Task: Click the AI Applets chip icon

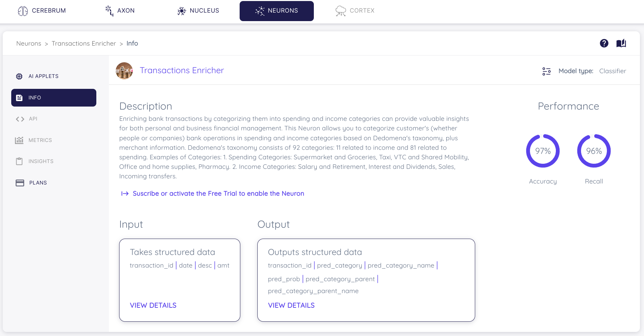Action: tap(19, 76)
